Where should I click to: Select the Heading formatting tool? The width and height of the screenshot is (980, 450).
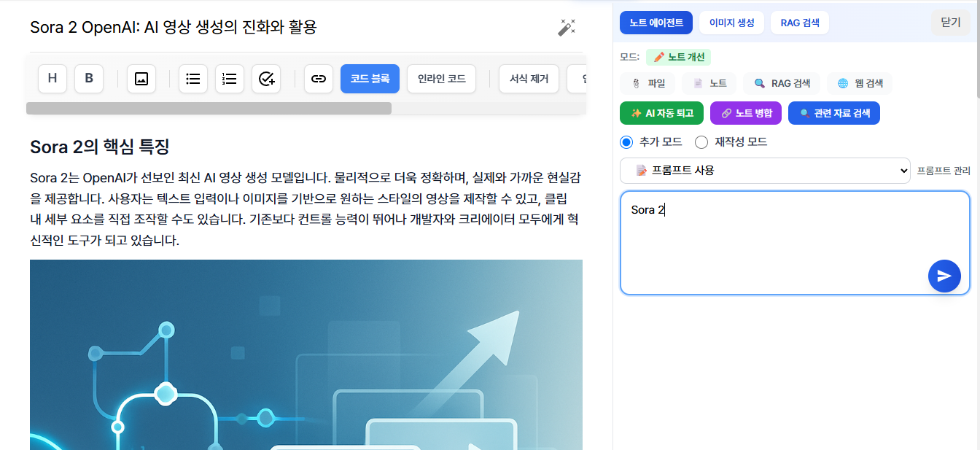(52, 79)
